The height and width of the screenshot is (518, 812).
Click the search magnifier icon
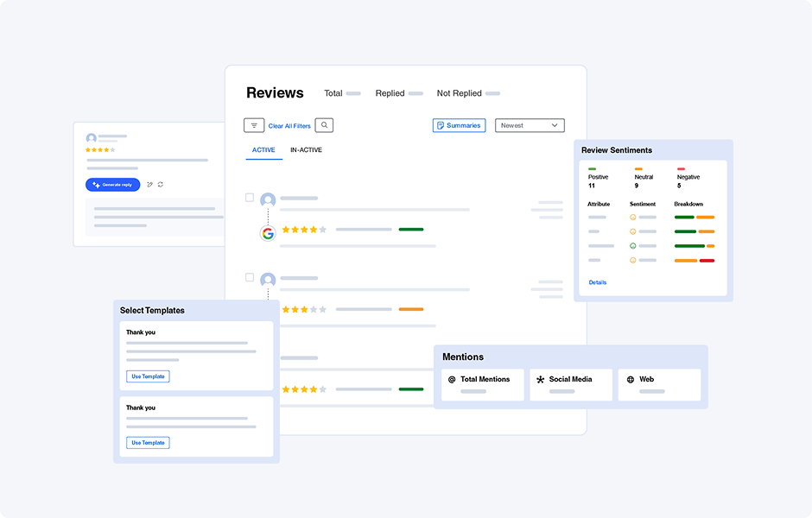point(324,125)
